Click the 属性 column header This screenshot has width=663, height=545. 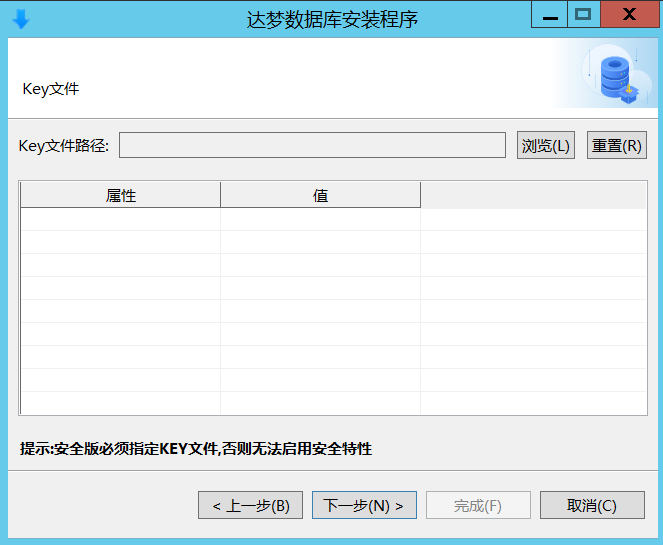point(121,195)
